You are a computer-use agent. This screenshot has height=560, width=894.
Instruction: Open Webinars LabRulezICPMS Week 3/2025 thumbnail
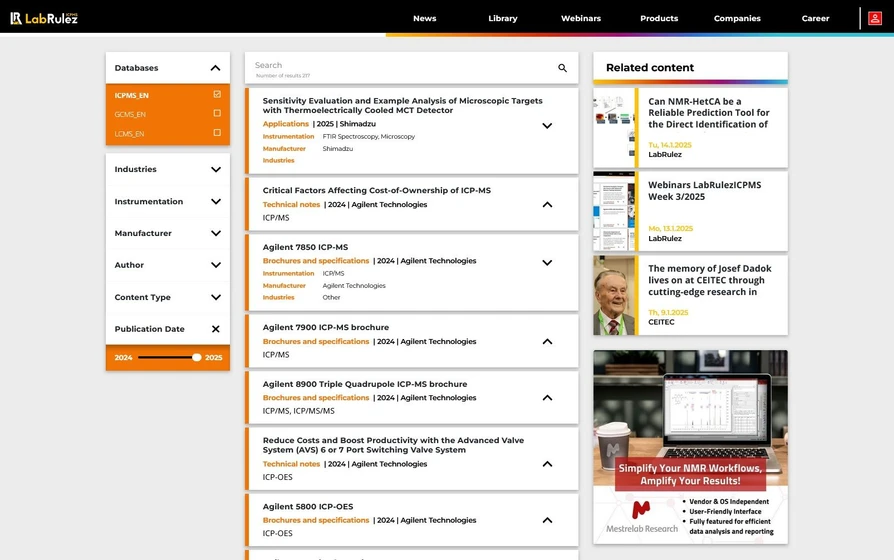[614, 212]
